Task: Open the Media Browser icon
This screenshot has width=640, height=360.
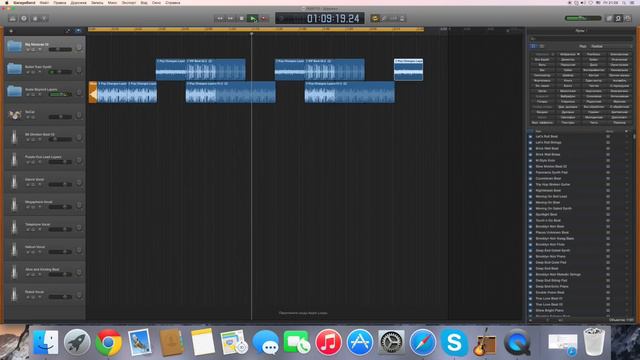Action: coord(628,18)
